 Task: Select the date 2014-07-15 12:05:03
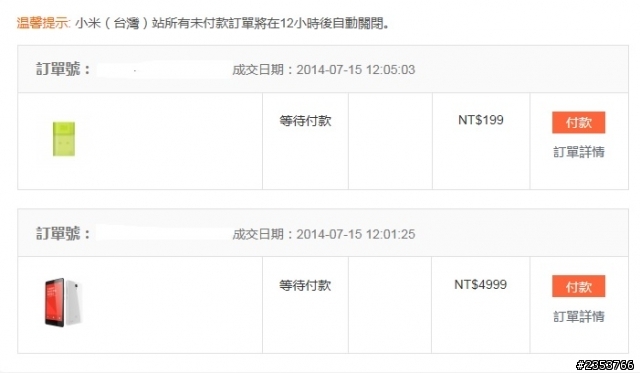click(356, 70)
